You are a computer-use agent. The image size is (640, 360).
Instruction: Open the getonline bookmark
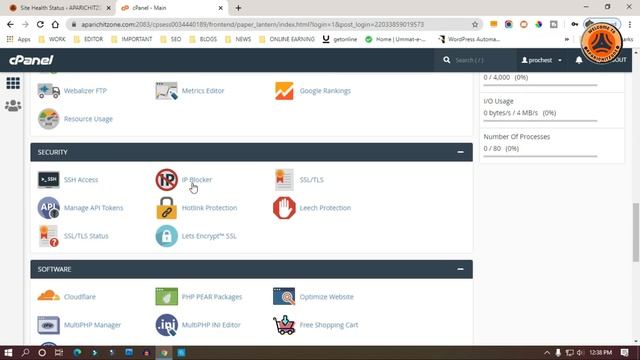[340, 39]
